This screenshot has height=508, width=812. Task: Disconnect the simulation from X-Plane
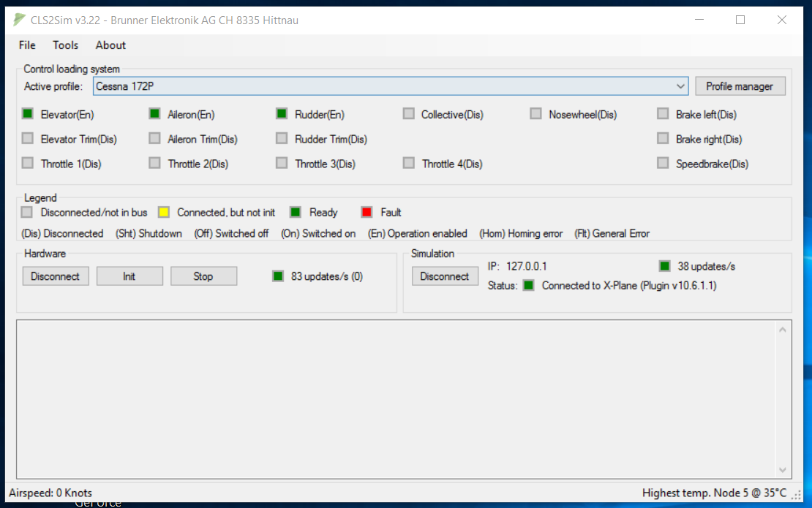click(x=445, y=276)
